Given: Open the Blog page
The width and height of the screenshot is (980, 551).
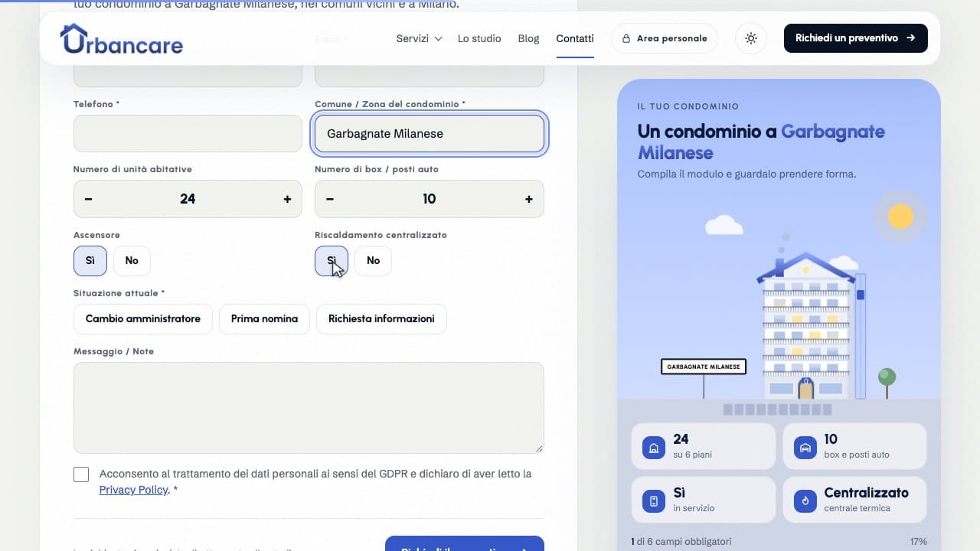Looking at the screenshot, I should point(528,38).
